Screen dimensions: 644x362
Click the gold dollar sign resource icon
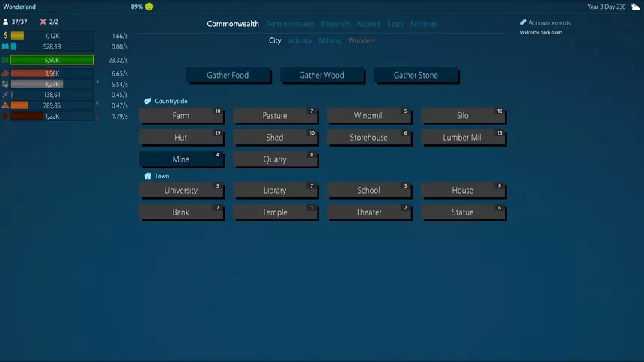pyautogui.click(x=6, y=36)
